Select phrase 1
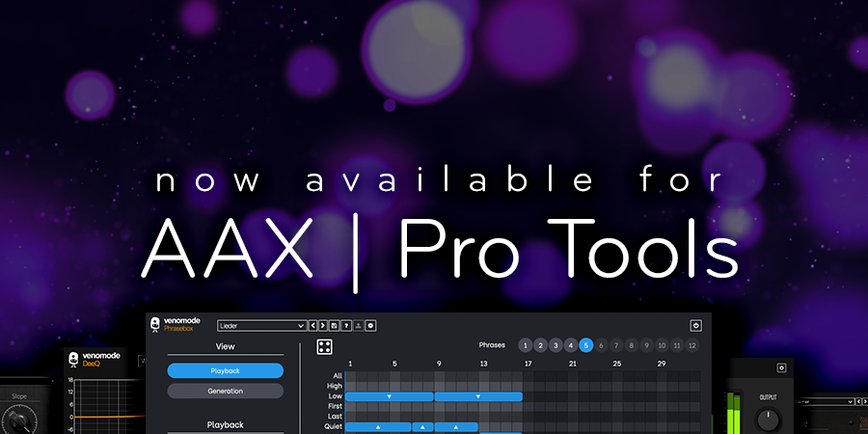 coord(526,345)
